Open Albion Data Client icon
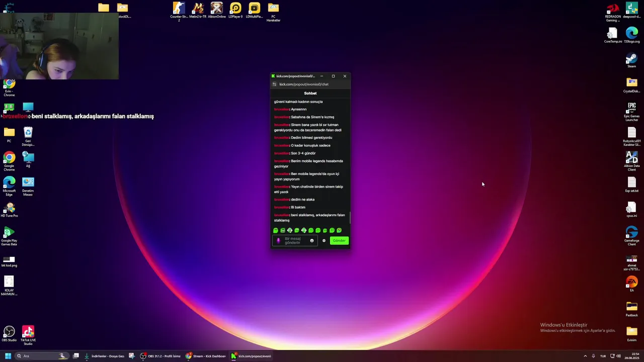This screenshot has width=644, height=362. 631,161
